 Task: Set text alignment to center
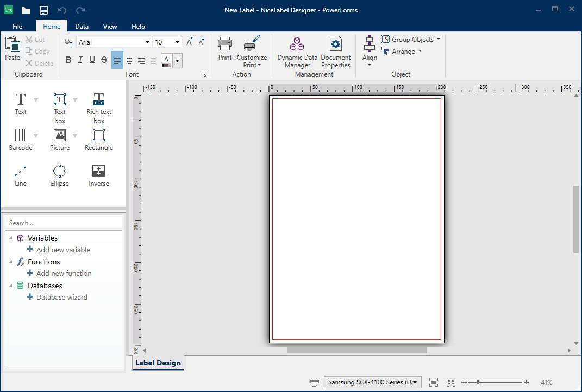pos(129,60)
